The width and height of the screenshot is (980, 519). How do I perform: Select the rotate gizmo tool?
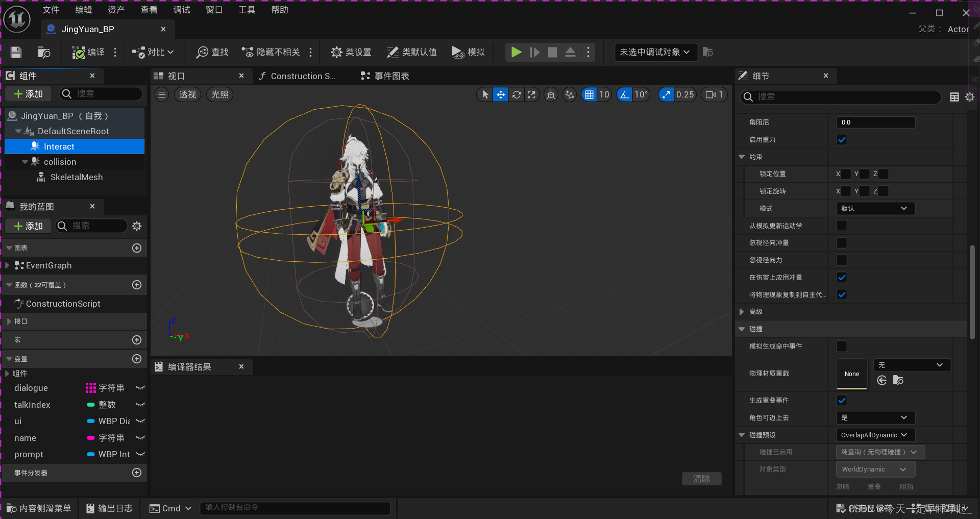[x=517, y=94]
